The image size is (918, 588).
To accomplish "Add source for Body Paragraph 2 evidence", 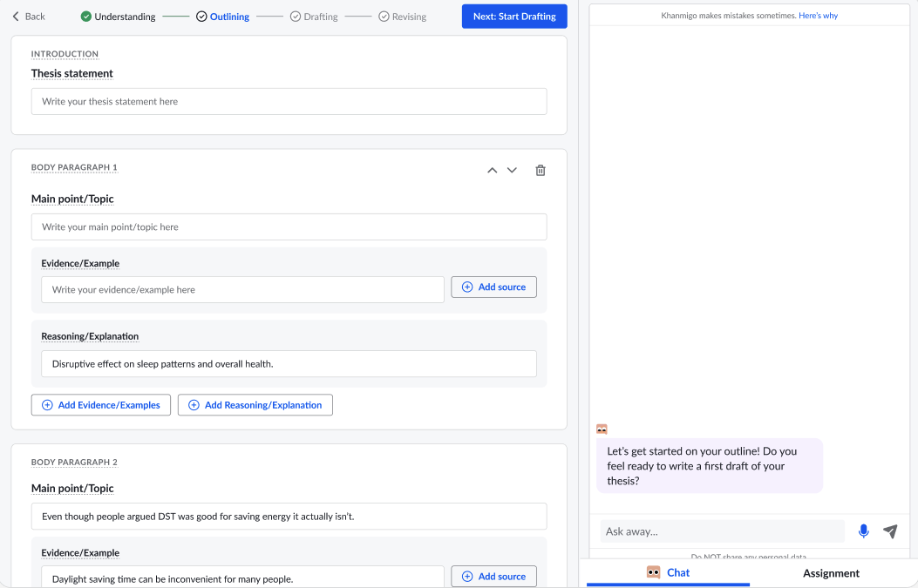I will [x=493, y=577].
